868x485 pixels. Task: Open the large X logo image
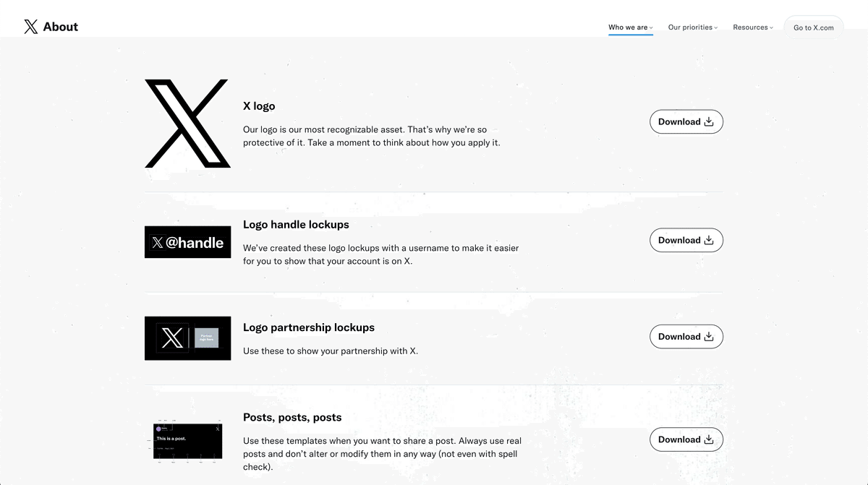click(x=187, y=124)
